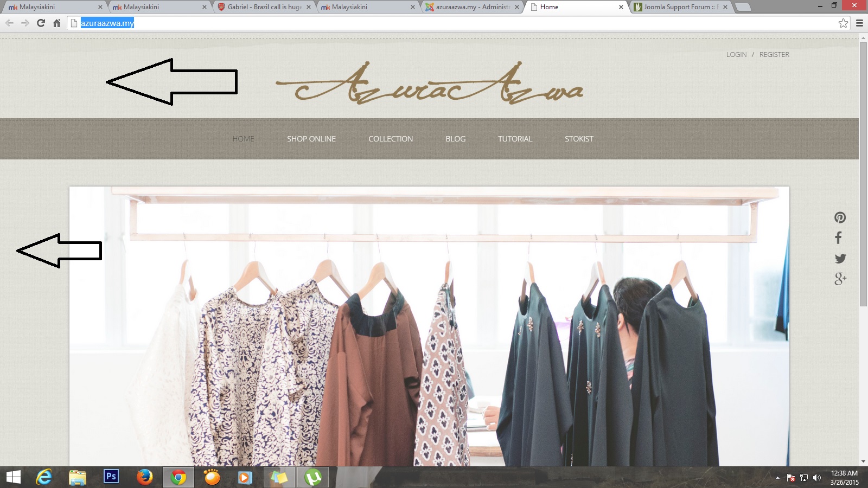Open SHOP ONLINE menu item
Viewport: 868px width, 488px height.
[x=311, y=139]
